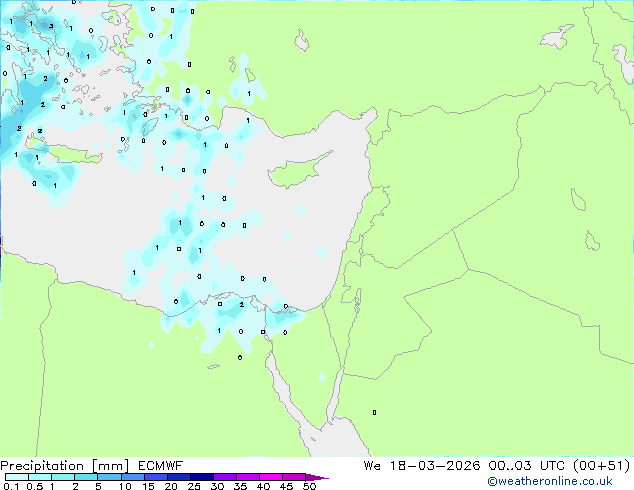Pick the legend swatch between 2 and 5
Image resolution: width=634 pixels, height=490 pixels.
[86, 477]
